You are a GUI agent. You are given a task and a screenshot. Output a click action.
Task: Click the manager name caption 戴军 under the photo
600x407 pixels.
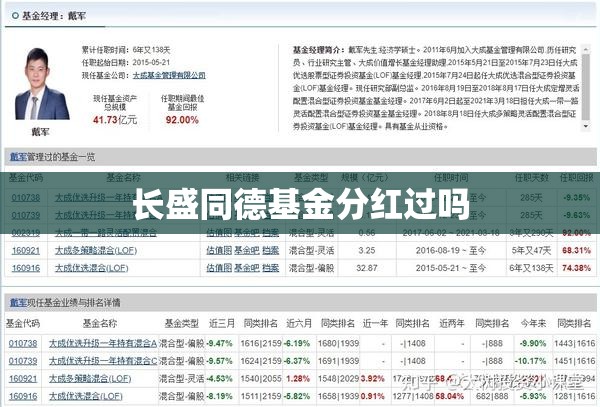point(40,132)
